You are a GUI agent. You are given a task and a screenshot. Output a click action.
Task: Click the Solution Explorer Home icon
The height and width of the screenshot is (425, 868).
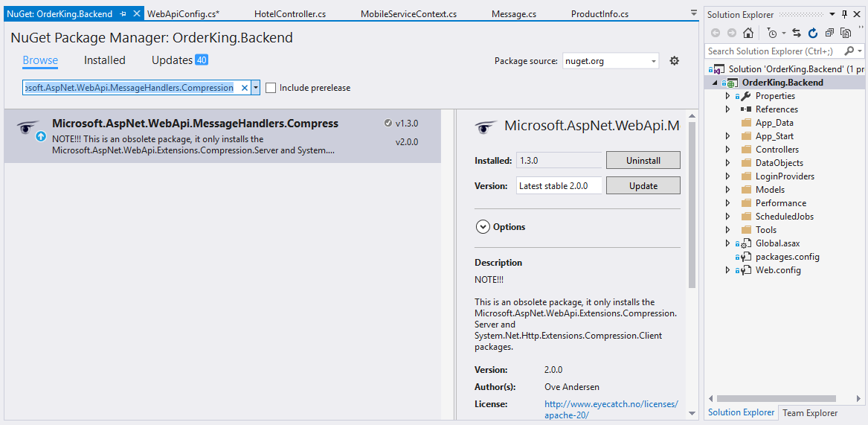click(748, 33)
